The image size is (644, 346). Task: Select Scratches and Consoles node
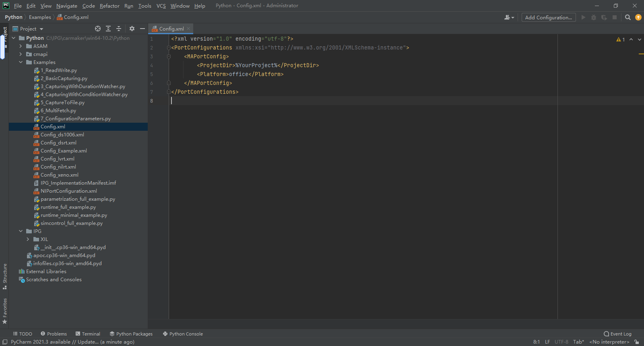pyautogui.click(x=54, y=280)
